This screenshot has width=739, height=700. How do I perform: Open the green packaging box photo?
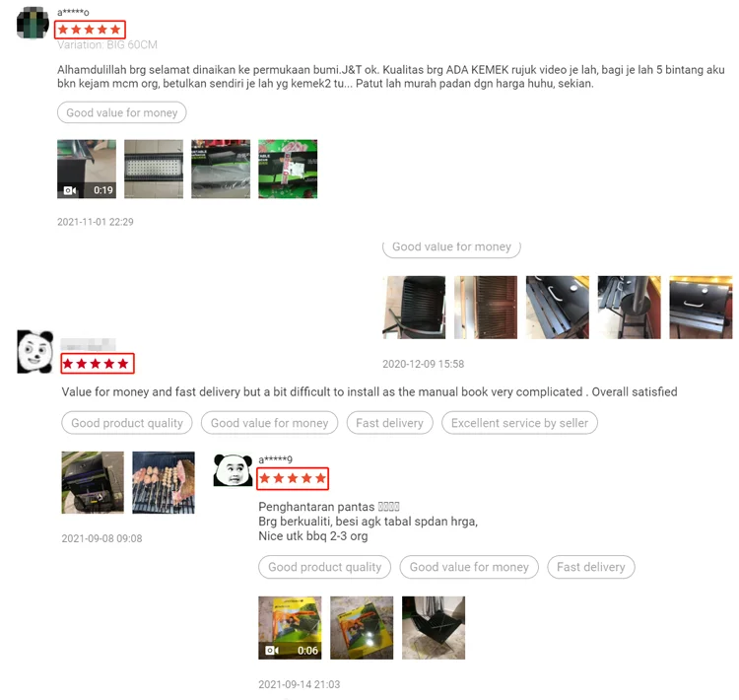288,169
